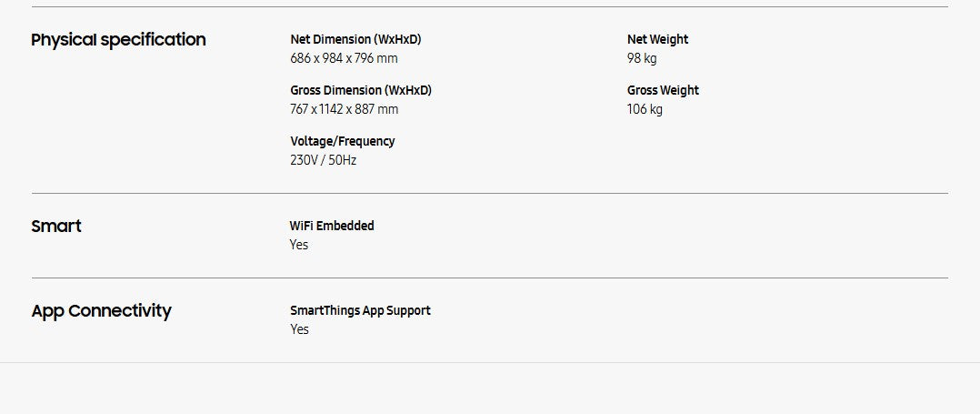Select the WiFi Embedded label
Image resolution: width=980 pixels, height=414 pixels.
332,227
